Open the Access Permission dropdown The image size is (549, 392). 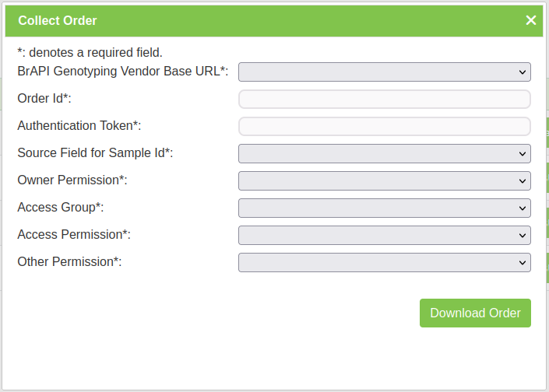[384, 235]
